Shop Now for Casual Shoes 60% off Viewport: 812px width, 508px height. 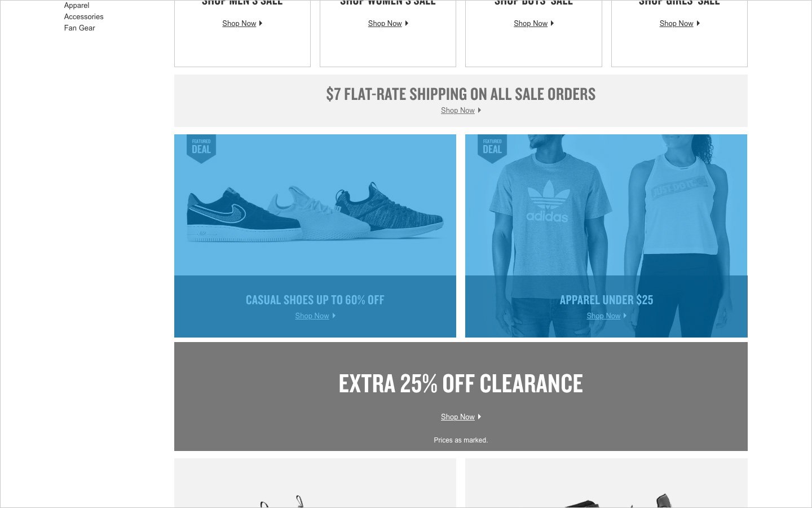(312, 316)
